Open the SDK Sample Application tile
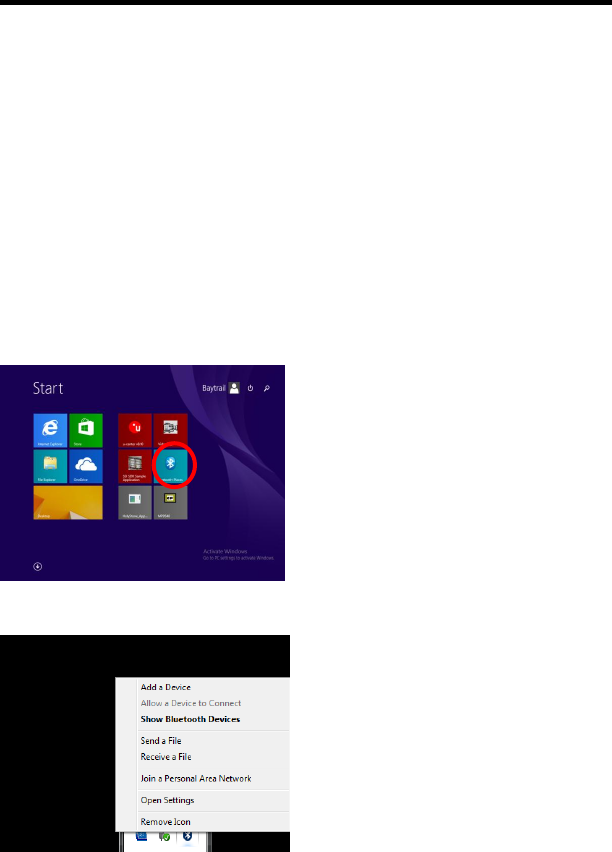612x852 pixels. click(135, 466)
